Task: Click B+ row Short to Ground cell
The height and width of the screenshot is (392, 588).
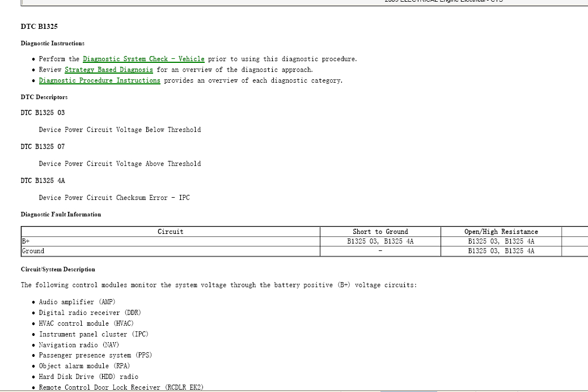Action: tap(380, 241)
